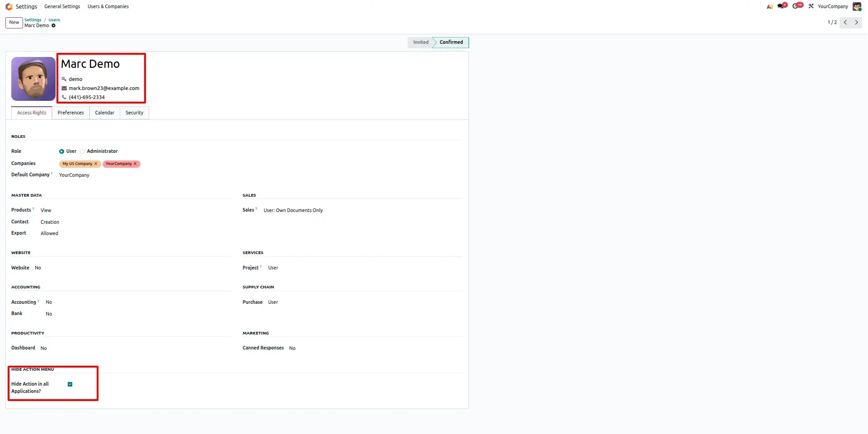
Task: Open the YourCompany switcher in the top bar
Action: [x=833, y=6]
